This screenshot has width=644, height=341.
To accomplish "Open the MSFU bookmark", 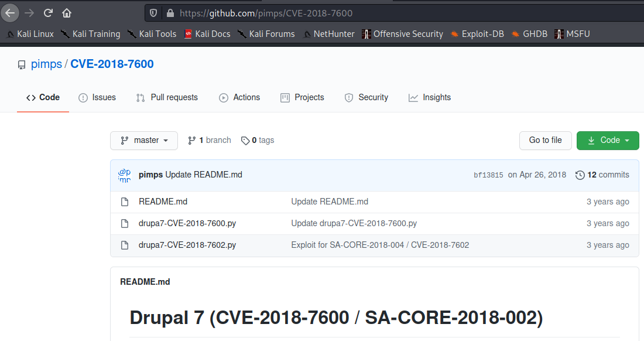I will [572, 34].
